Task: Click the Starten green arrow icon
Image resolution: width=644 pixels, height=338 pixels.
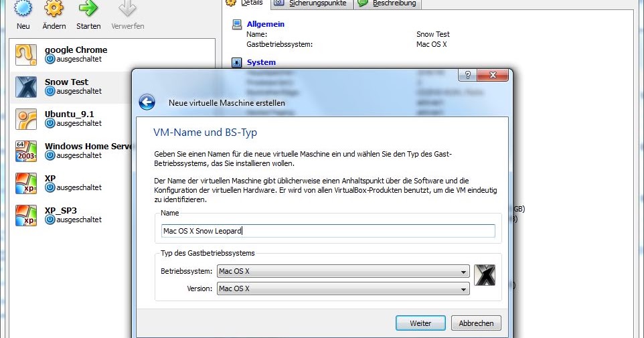Action: (88, 7)
